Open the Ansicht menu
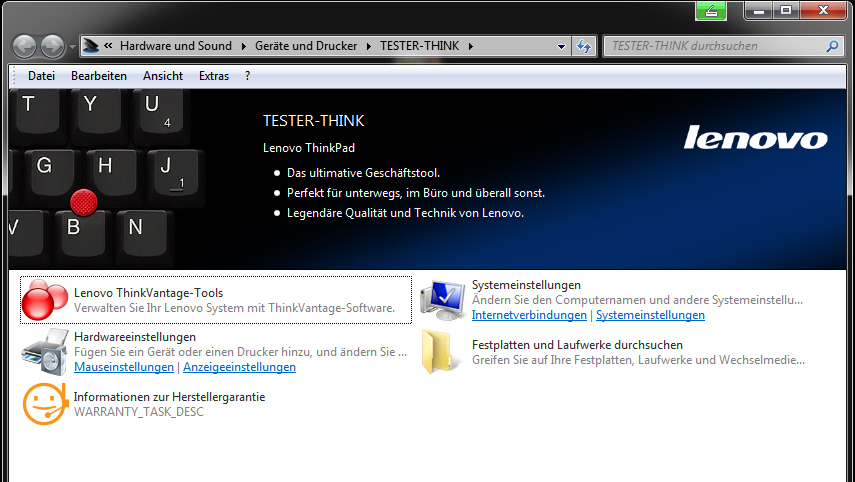This screenshot has height=482, width=855. 163,76
